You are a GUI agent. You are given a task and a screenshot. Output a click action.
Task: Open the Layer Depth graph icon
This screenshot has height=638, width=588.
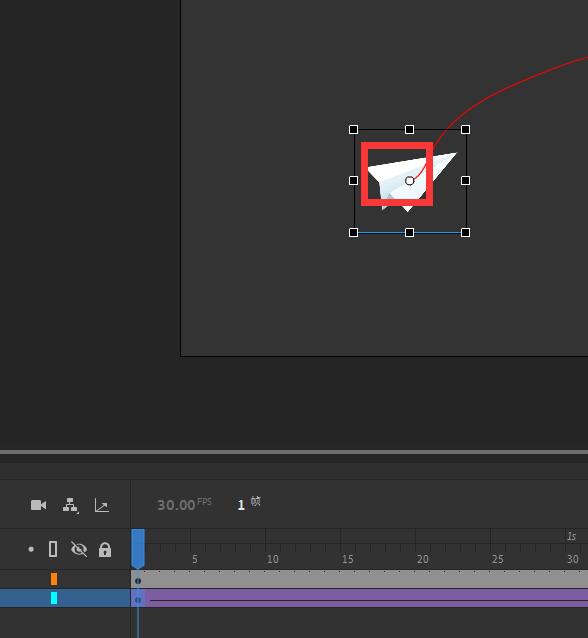click(x=102, y=505)
